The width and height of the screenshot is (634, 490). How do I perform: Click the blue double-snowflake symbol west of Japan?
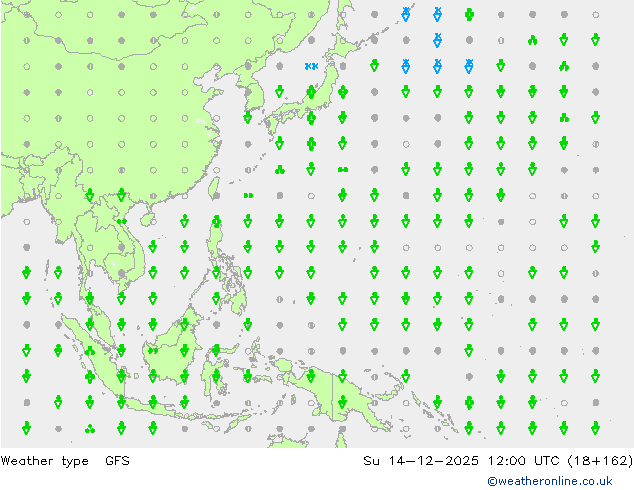311,66
